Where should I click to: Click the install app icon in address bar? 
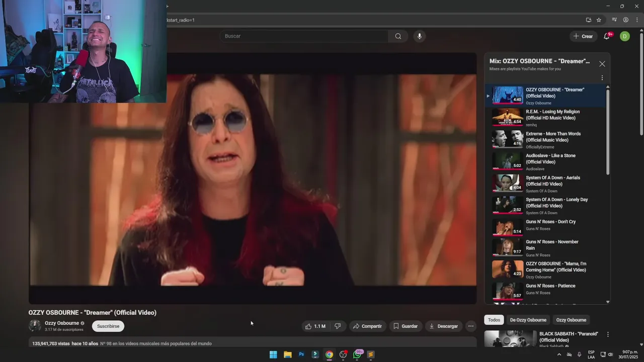coord(588,20)
